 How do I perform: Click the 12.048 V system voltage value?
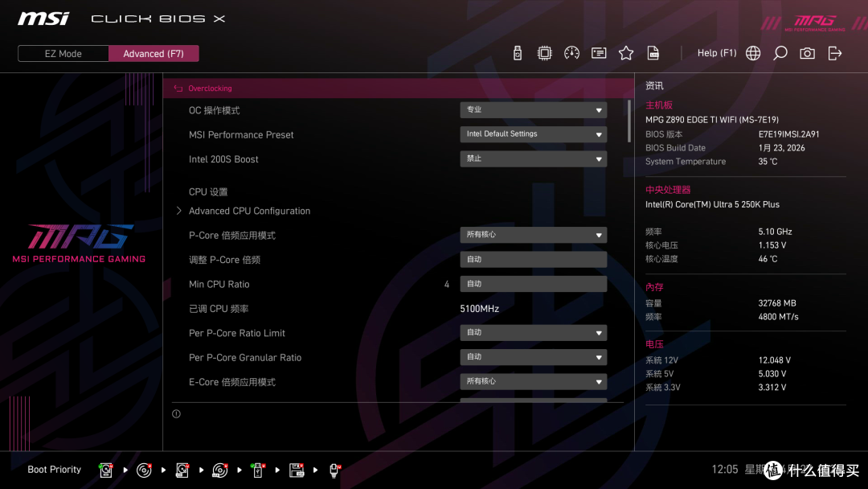click(775, 360)
